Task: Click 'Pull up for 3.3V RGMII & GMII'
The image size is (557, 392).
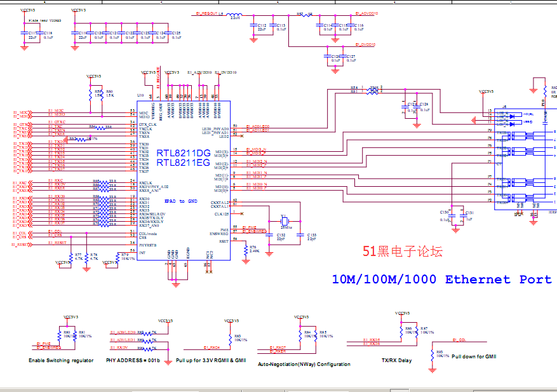Action: coord(211,360)
